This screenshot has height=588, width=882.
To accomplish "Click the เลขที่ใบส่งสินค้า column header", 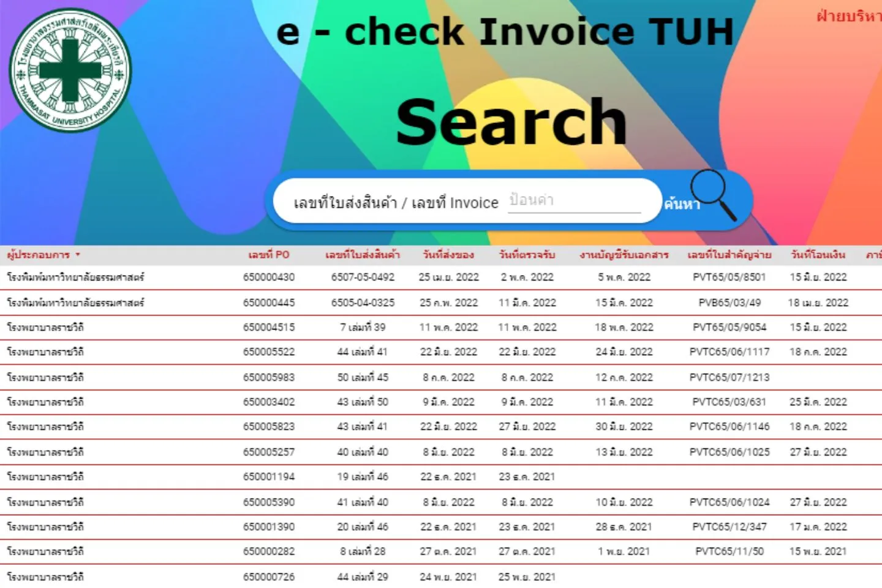I will pyautogui.click(x=363, y=255).
